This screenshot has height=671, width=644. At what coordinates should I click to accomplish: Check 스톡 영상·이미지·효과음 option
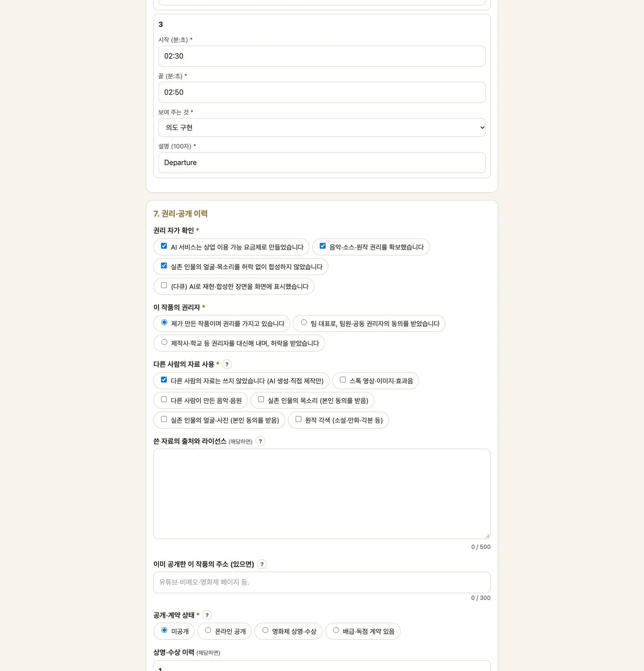click(x=343, y=380)
